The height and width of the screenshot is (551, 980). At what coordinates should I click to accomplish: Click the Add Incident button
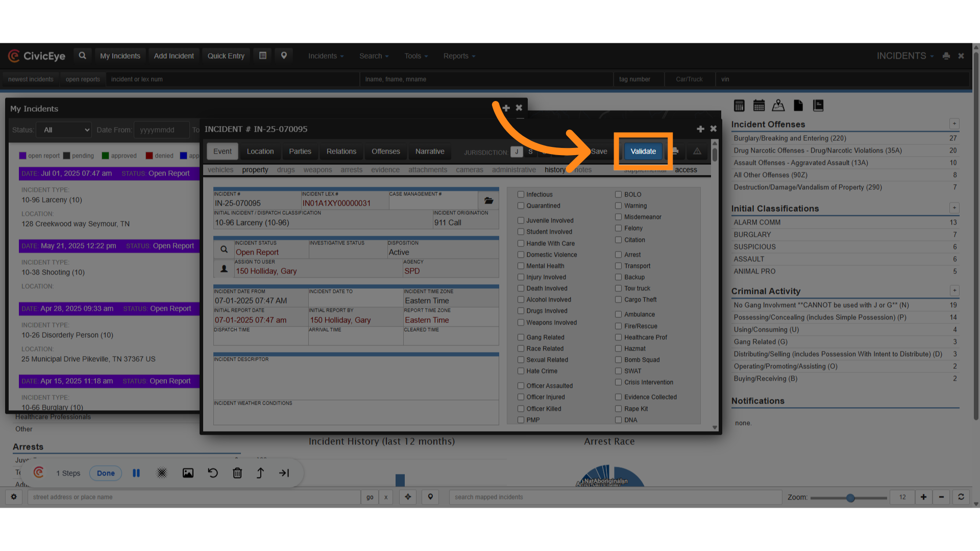174,56
